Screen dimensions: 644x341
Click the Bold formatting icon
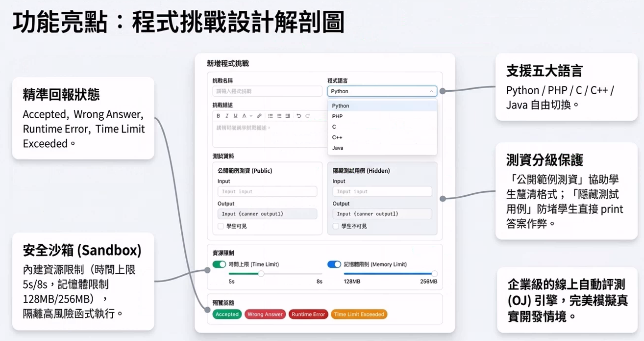click(x=219, y=116)
